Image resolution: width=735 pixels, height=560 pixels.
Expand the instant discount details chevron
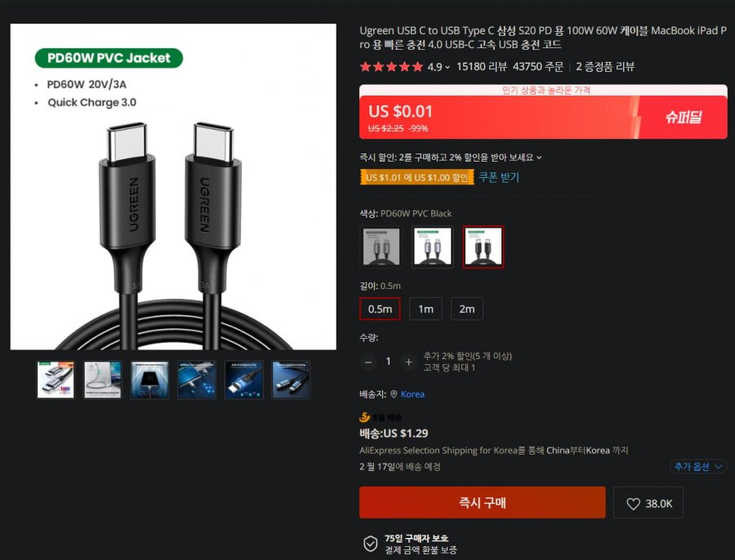(x=539, y=158)
